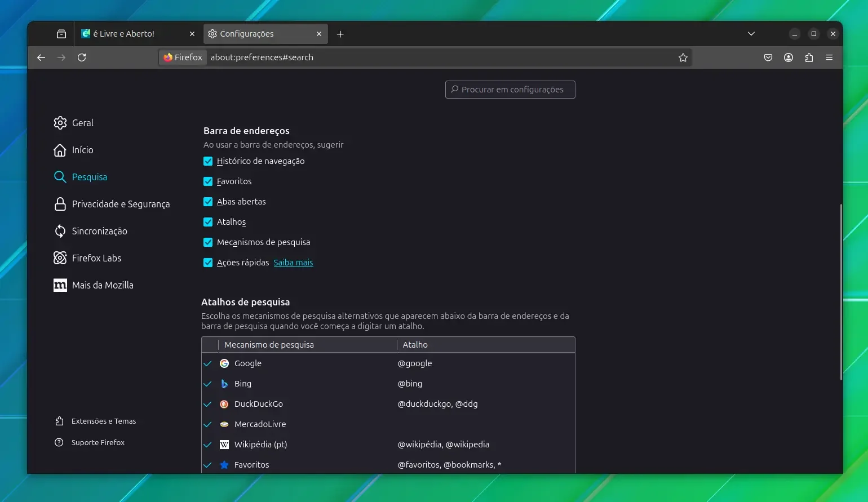Uncheck the Bing row checkmark
The height and width of the screenshot is (502, 868).
(x=207, y=384)
